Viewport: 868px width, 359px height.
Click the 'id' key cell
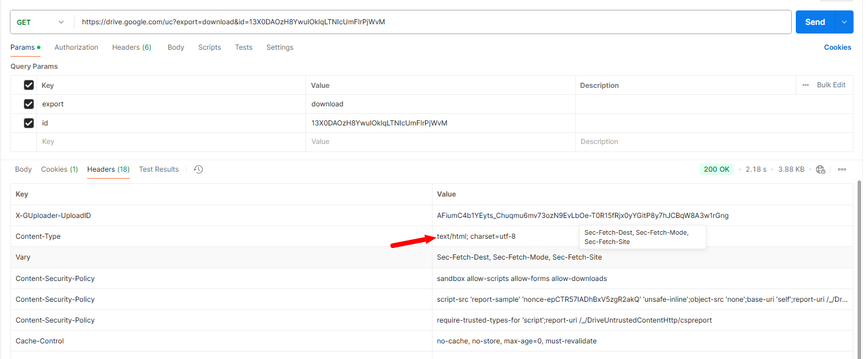171,123
